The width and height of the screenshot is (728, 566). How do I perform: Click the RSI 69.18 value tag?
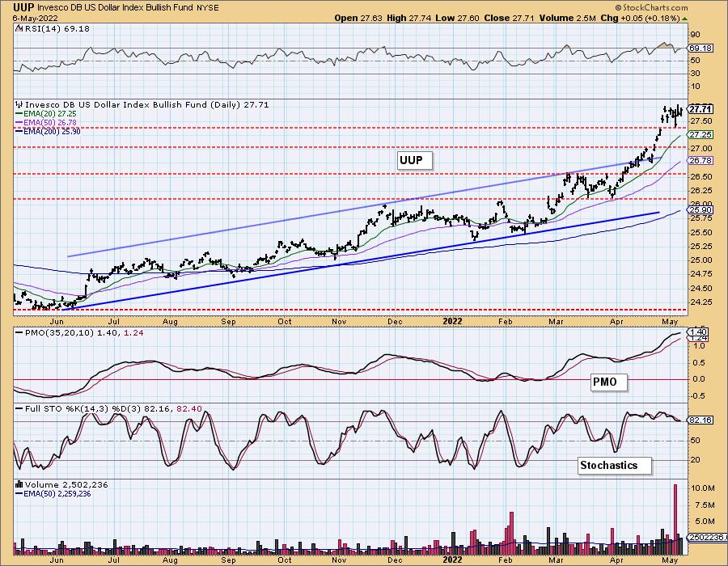[700, 49]
